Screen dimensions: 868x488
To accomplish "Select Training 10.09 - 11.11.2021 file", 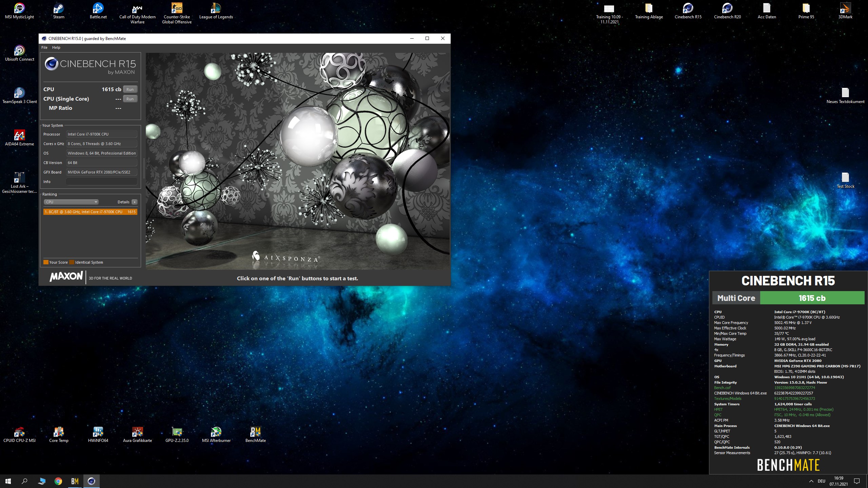I will click(x=609, y=14).
